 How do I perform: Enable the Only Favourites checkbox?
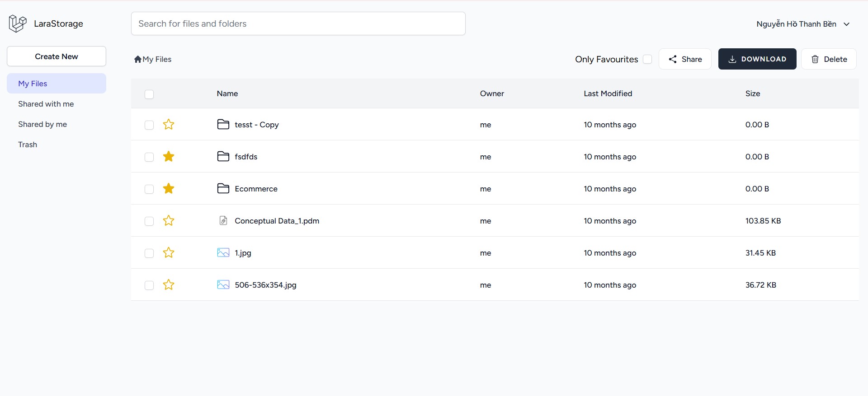click(647, 59)
